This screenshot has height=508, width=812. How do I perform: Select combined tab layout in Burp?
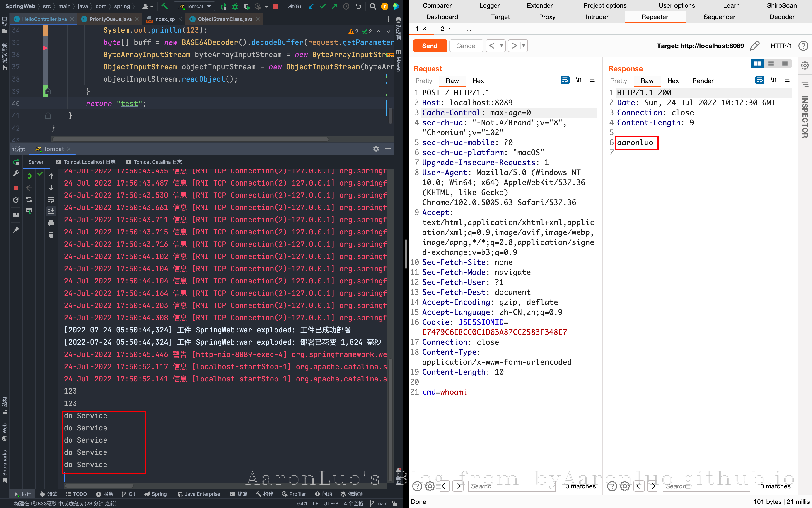[785, 63]
